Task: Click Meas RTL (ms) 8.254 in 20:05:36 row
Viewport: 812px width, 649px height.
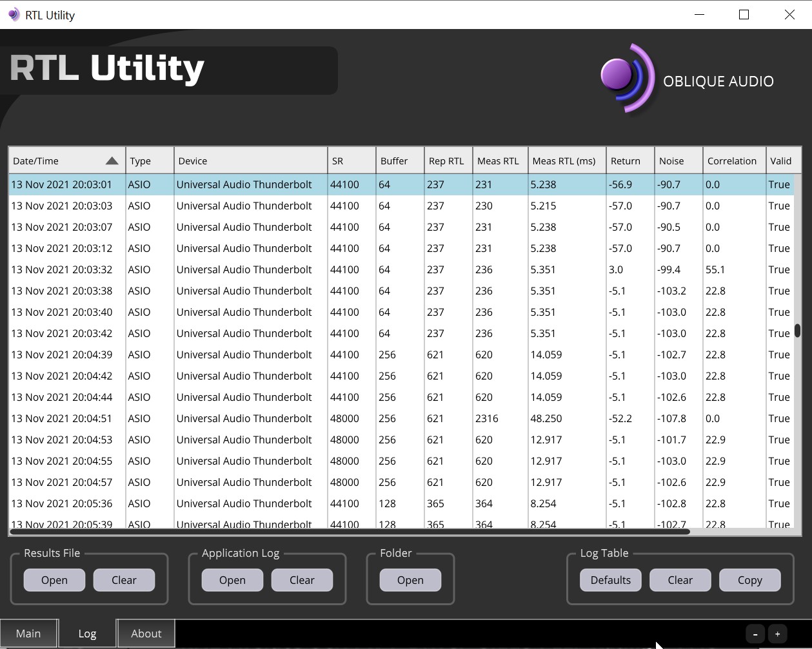Action: point(543,503)
